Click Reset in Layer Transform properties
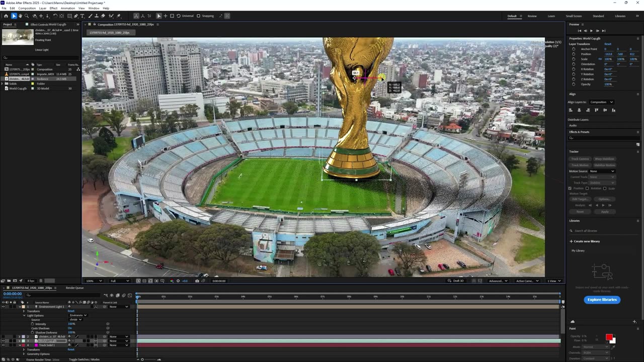The image size is (644, 362). [608, 44]
